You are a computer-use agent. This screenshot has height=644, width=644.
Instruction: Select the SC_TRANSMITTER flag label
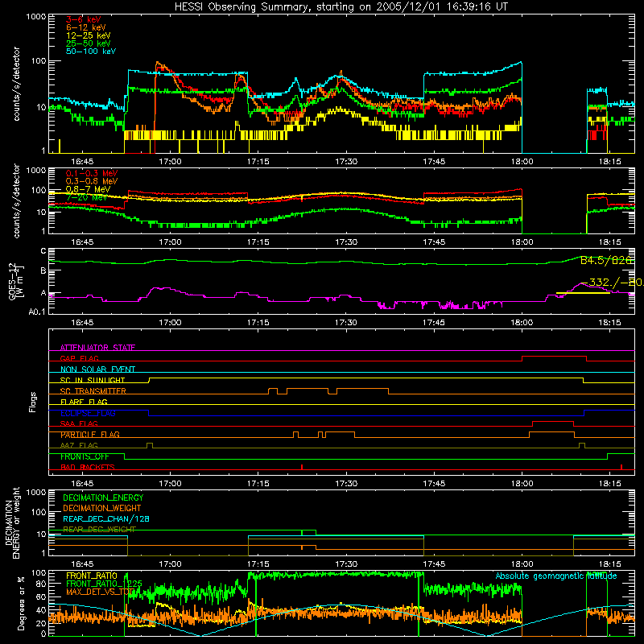pyautogui.click(x=93, y=391)
